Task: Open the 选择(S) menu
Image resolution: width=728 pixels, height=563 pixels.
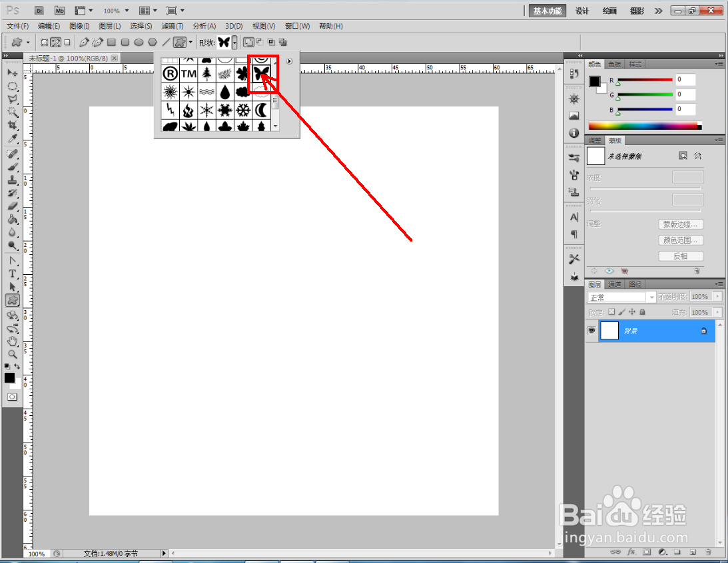Action: click(141, 26)
